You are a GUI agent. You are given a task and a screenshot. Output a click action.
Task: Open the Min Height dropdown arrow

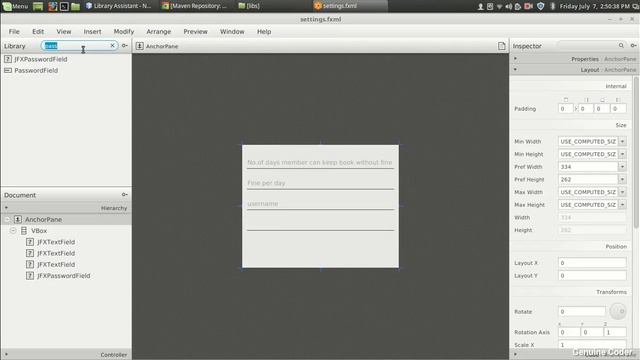622,154
